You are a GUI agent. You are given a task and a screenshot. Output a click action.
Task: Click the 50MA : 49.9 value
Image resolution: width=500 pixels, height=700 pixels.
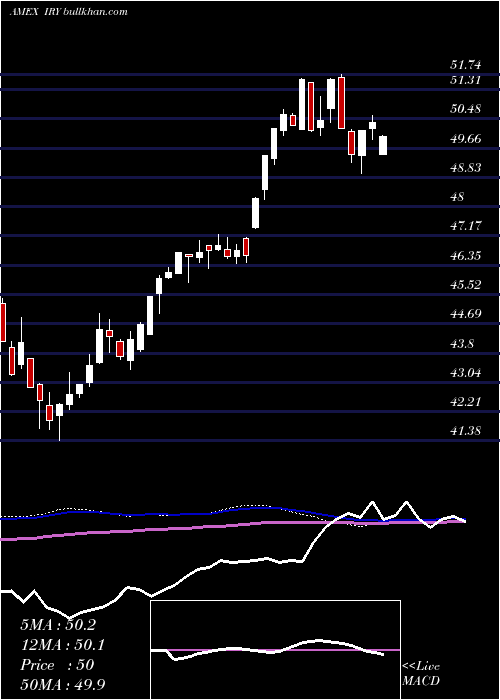click(63, 684)
